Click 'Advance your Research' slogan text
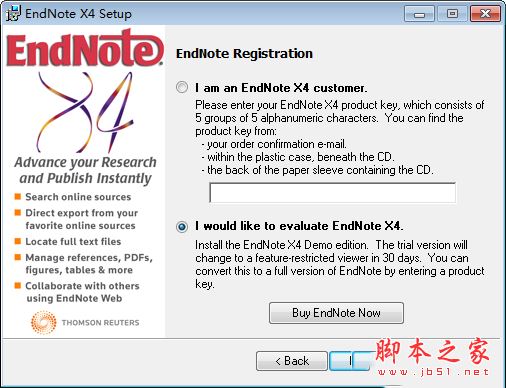The height and width of the screenshot is (388, 506). click(85, 162)
